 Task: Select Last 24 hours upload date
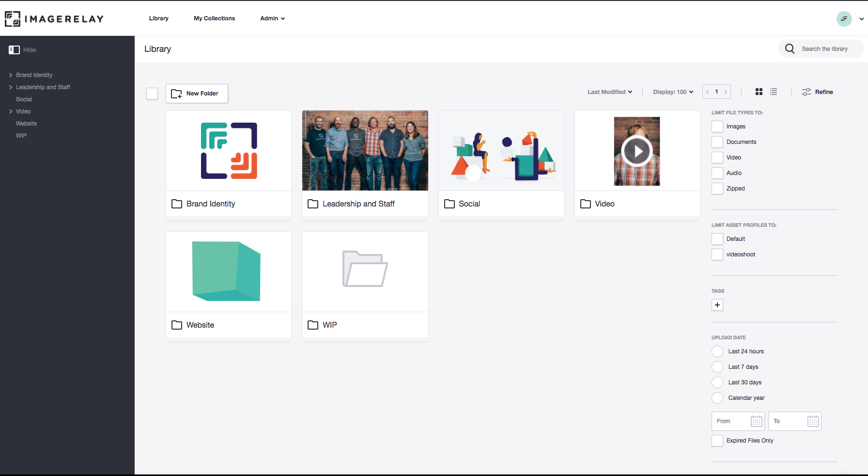[717, 351]
